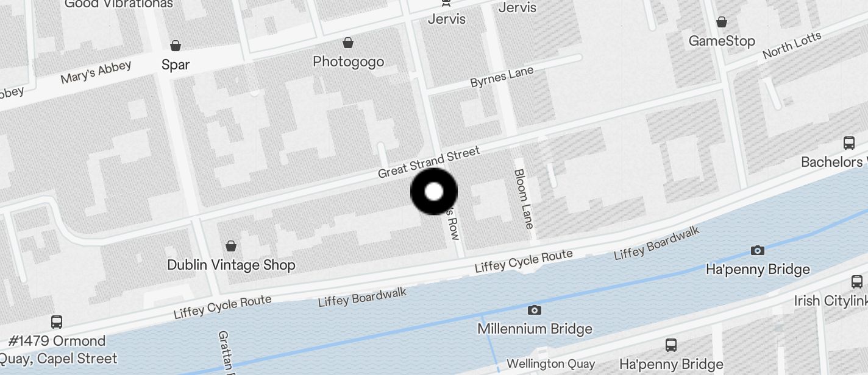Open the Millennium Bridge place label
This screenshot has height=375, width=868.
pyautogui.click(x=535, y=329)
